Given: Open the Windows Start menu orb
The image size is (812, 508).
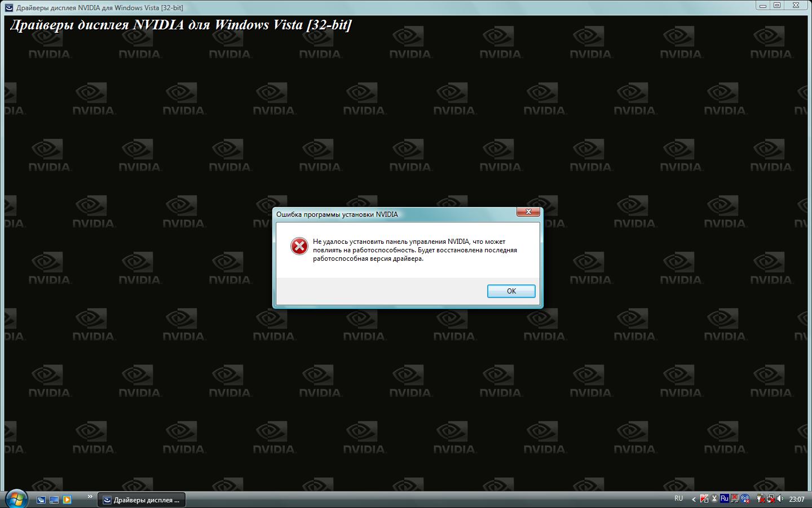Looking at the screenshot, I should (16, 498).
